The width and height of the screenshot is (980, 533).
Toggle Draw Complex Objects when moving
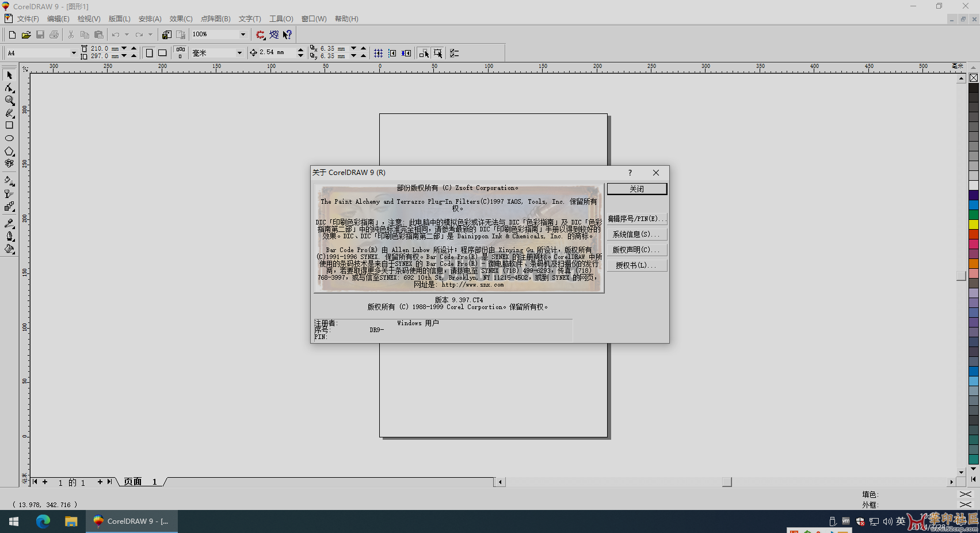click(x=424, y=53)
